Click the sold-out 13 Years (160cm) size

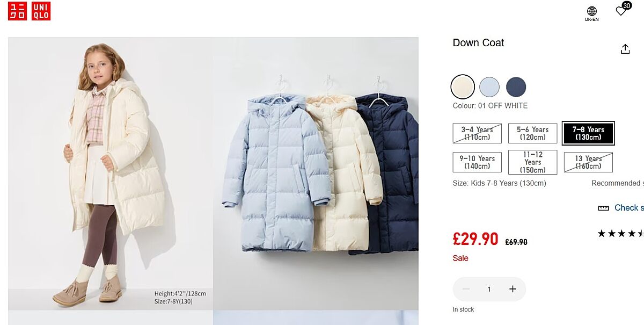click(588, 162)
